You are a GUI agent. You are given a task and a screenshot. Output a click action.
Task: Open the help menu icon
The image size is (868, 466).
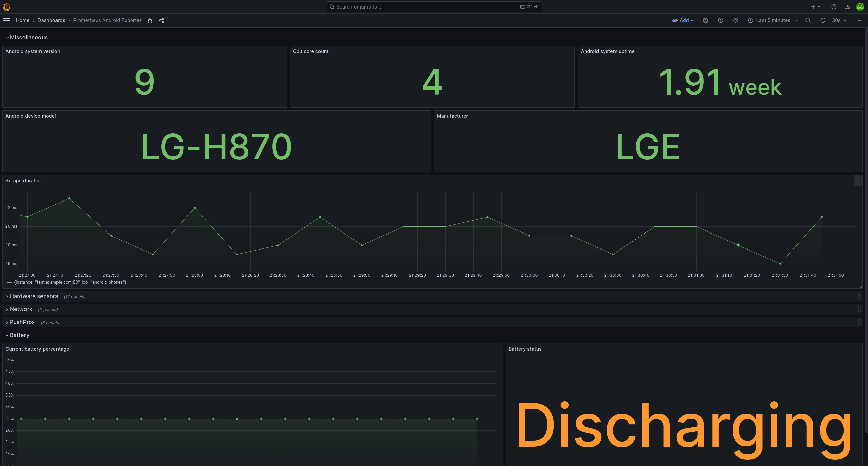[834, 7]
